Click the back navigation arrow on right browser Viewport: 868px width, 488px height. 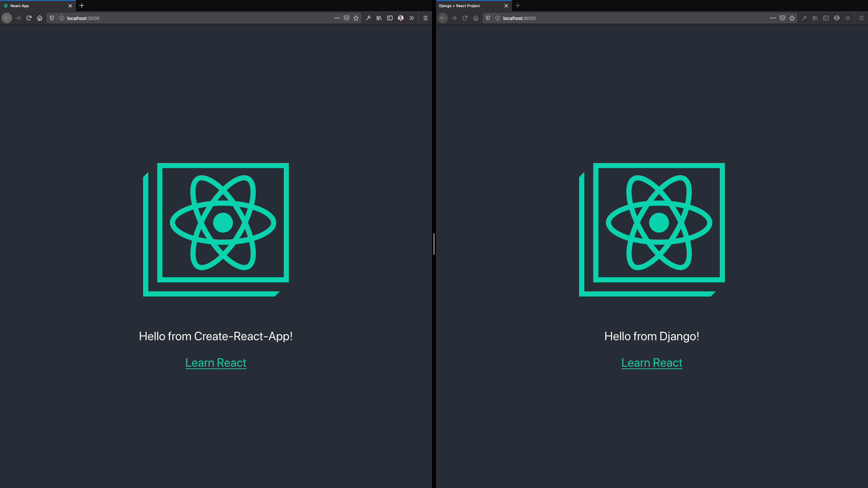click(x=443, y=18)
